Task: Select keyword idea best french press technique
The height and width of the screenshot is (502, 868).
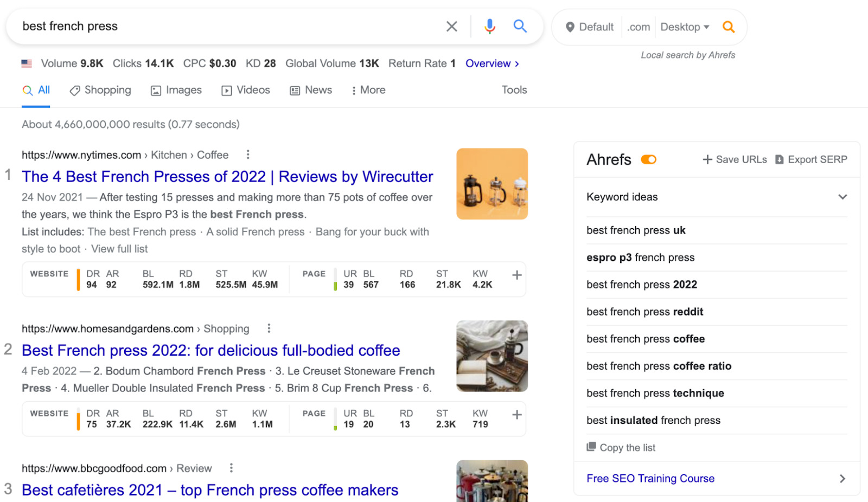Action: (655, 393)
